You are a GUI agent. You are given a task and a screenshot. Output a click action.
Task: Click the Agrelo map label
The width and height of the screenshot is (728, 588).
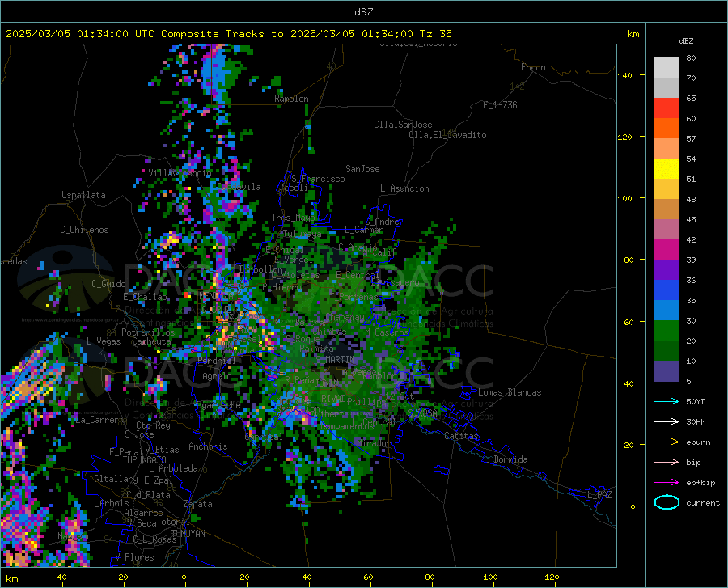coord(217,376)
